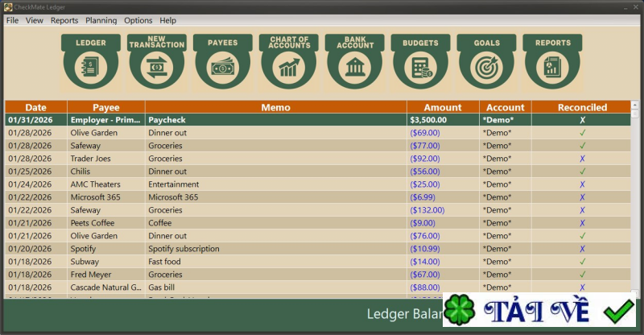
Task: Open the Planning menu
Action: pyautogui.click(x=101, y=21)
